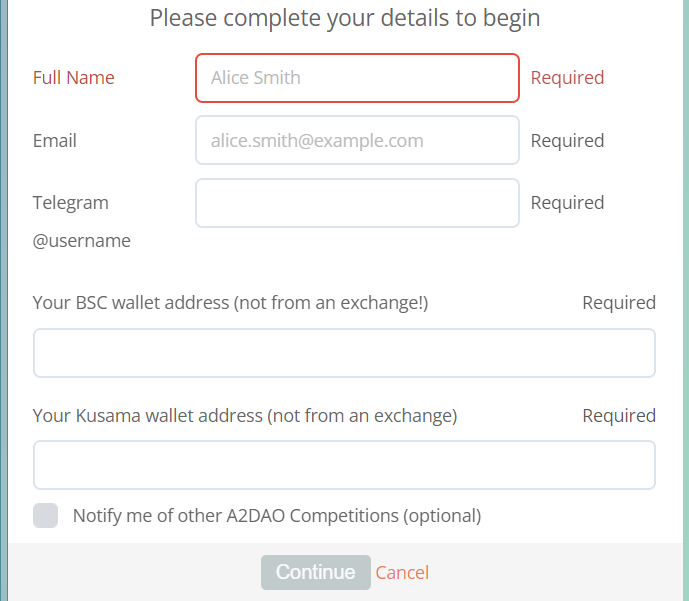The image size is (689, 601).
Task: Click 'Required' text on the BSC wallet row
Action: pos(619,303)
